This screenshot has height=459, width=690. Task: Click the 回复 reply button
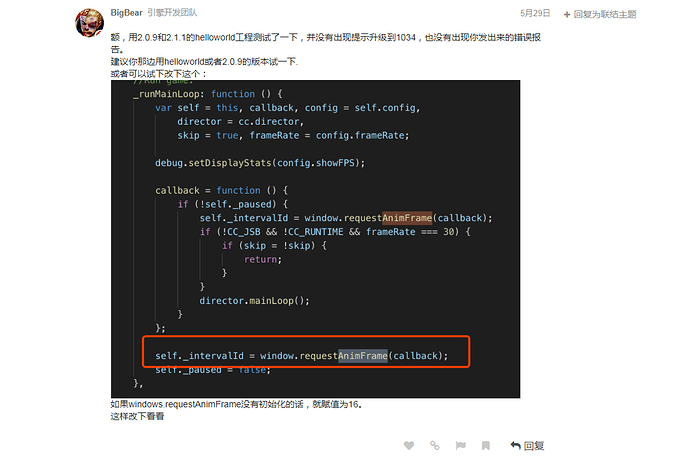tap(527, 446)
